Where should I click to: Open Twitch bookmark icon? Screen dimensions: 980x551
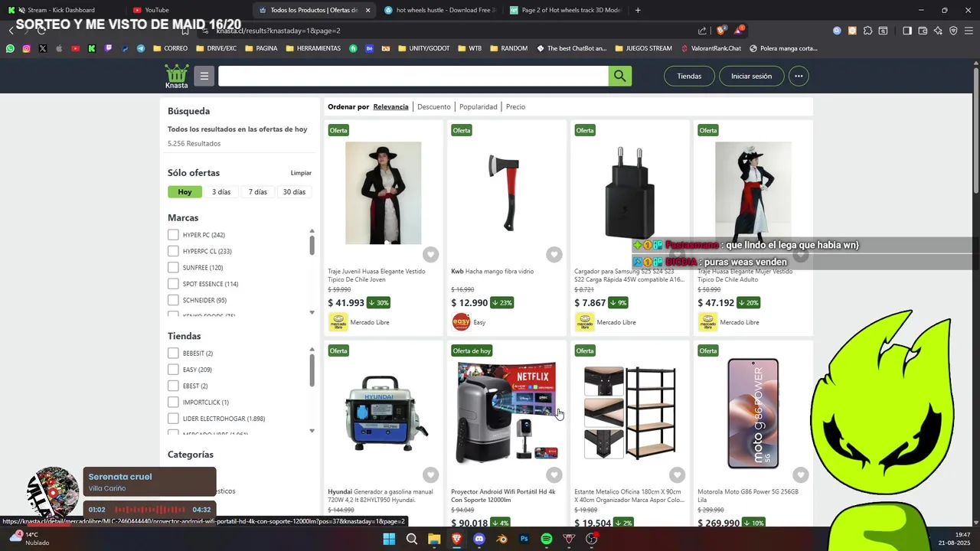[x=108, y=48]
